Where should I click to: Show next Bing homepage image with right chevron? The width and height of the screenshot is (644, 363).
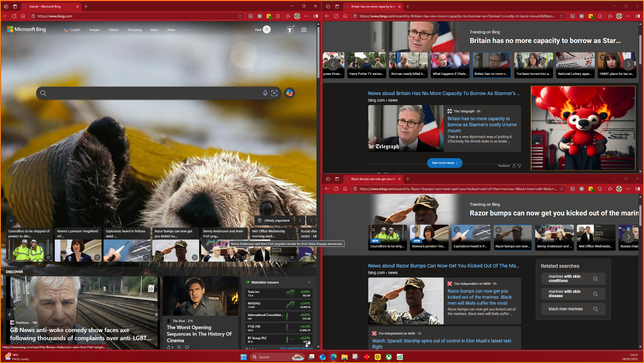point(311,221)
